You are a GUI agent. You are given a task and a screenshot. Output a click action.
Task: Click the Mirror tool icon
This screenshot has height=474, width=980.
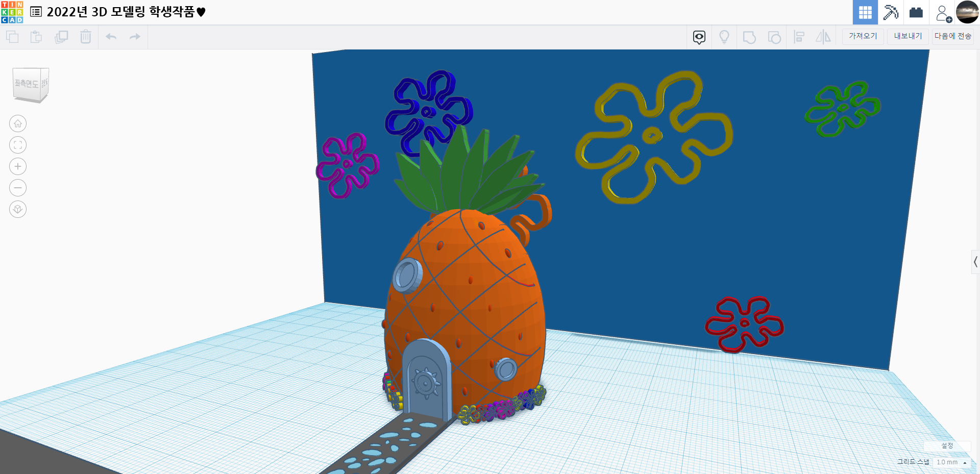823,37
